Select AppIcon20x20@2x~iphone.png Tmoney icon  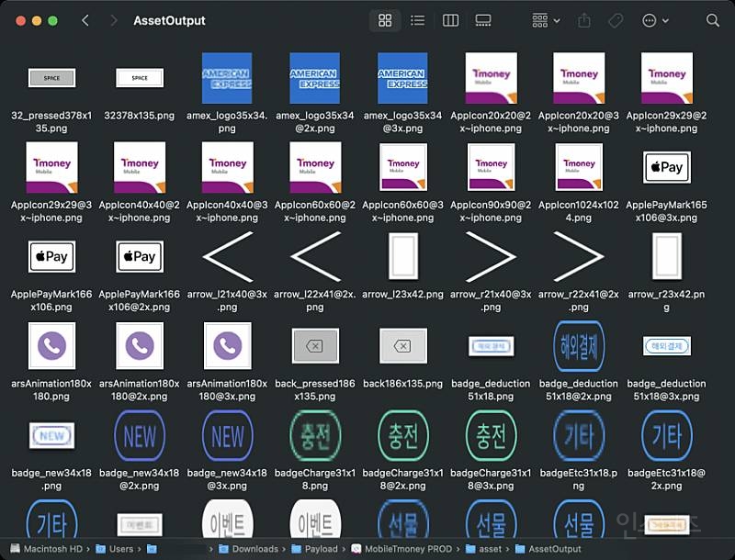pyautogui.click(x=491, y=78)
